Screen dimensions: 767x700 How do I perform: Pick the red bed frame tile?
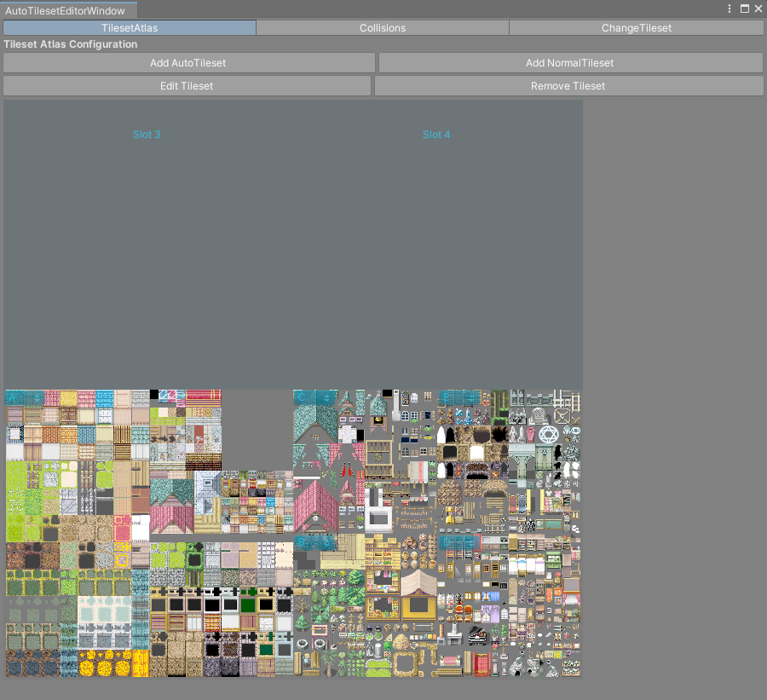482,665
